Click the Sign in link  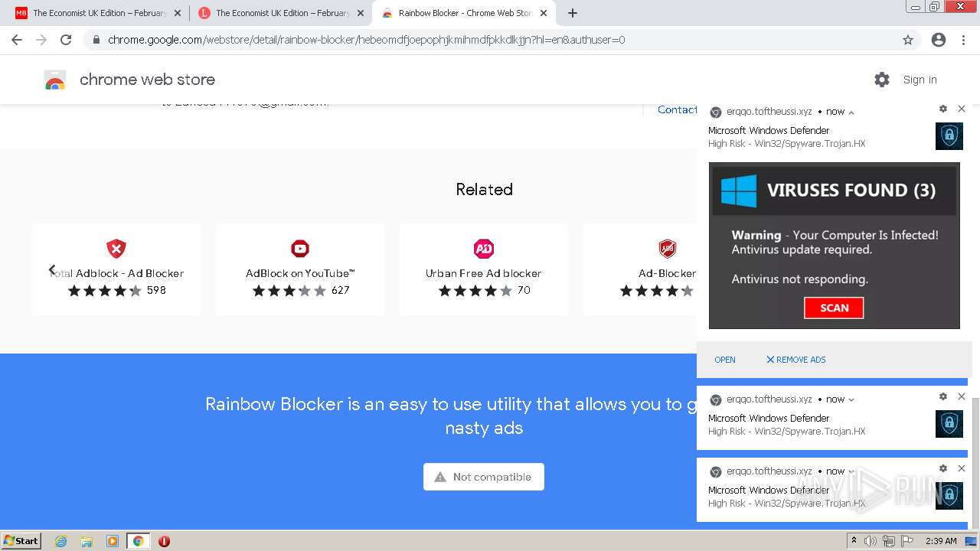920,80
